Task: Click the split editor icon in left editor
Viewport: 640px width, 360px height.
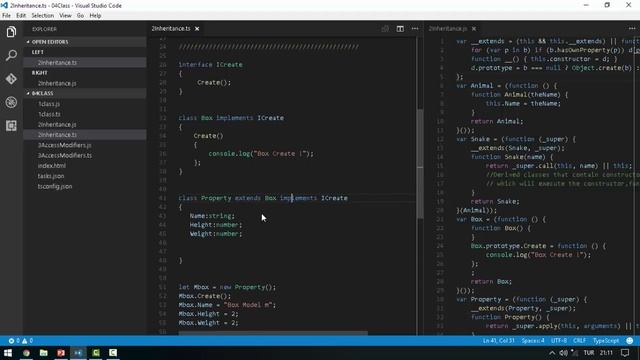Action: coord(400,29)
